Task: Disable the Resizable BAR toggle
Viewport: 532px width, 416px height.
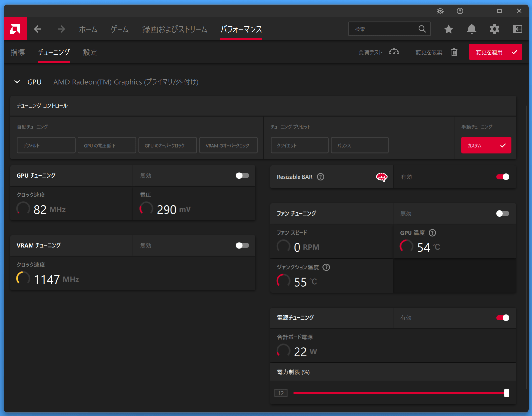Action: point(502,177)
